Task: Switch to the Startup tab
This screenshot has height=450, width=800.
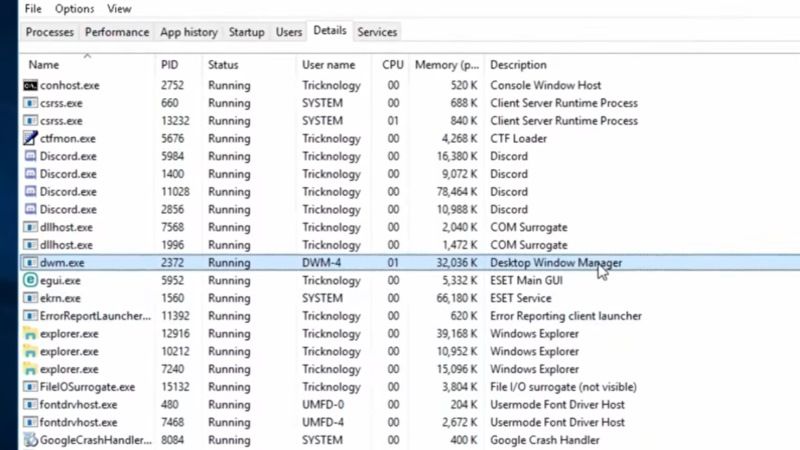Action: point(246,32)
